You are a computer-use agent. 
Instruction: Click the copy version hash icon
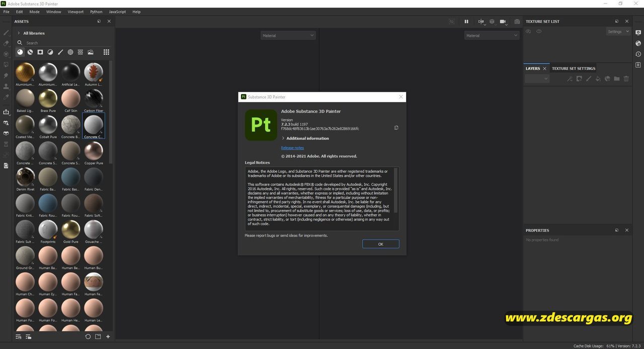click(396, 128)
